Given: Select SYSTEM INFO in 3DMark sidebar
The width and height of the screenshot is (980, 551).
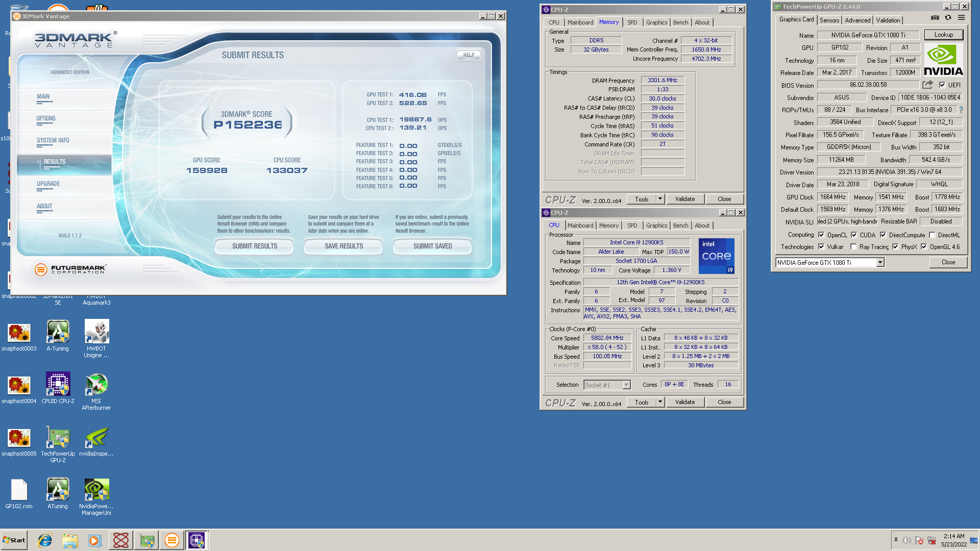Looking at the screenshot, I should coord(53,140).
